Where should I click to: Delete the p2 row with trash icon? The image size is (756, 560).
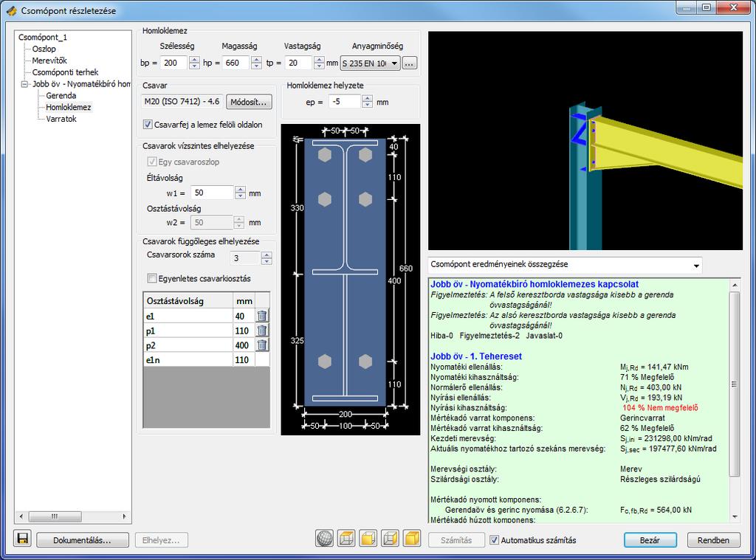point(262,345)
